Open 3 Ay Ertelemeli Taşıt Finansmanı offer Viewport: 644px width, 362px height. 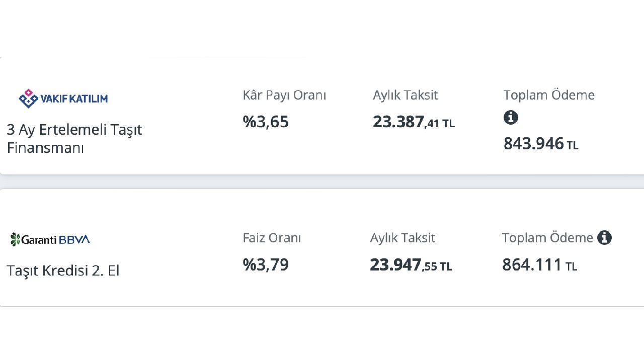pos(74,139)
